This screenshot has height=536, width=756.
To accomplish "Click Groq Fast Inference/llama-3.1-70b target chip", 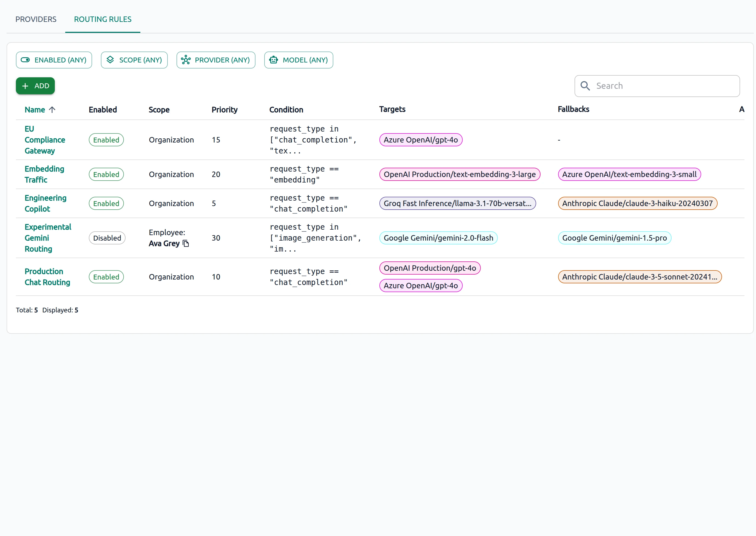I will tap(457, 203).
